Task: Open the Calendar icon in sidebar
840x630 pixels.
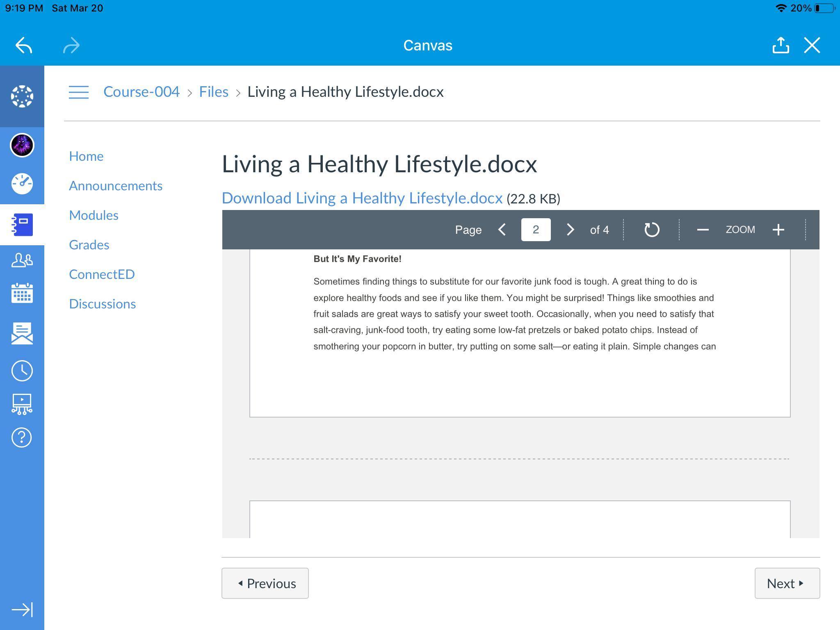Action: [22, 293]
